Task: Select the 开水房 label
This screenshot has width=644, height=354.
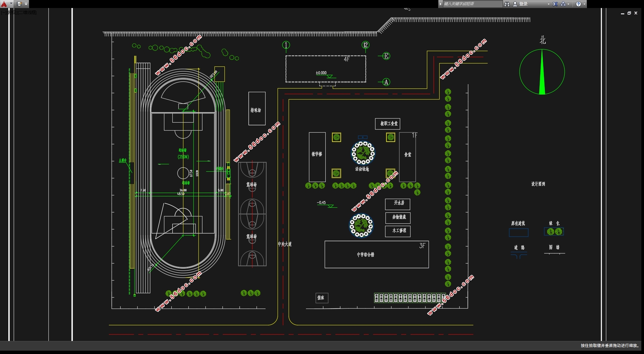Action: 399,203
